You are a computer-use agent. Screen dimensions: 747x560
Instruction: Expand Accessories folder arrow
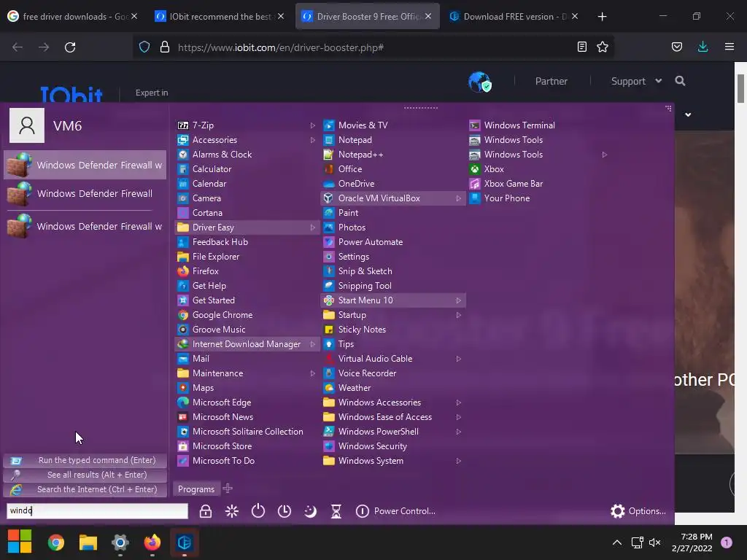[312, 140]
